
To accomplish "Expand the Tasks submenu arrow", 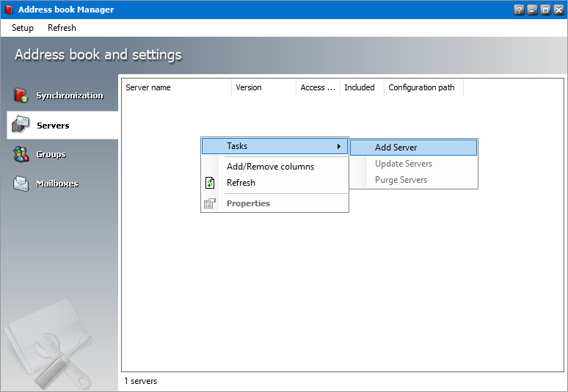I will click(x=338, y=146).
